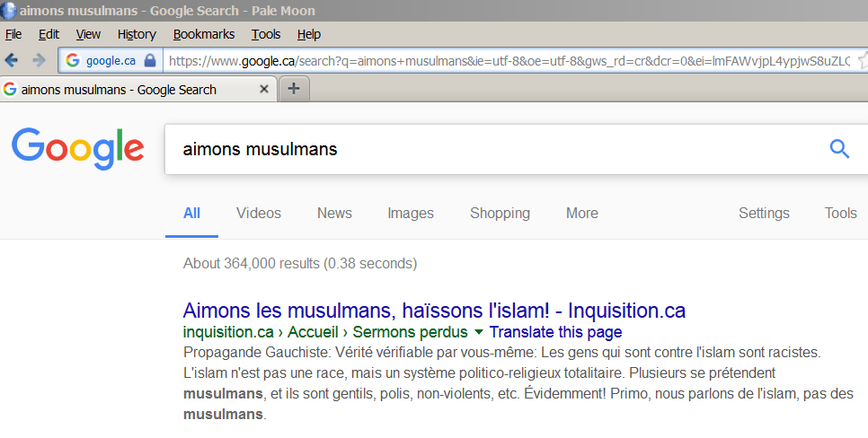Open the File menu

click(x=13, y=34)
